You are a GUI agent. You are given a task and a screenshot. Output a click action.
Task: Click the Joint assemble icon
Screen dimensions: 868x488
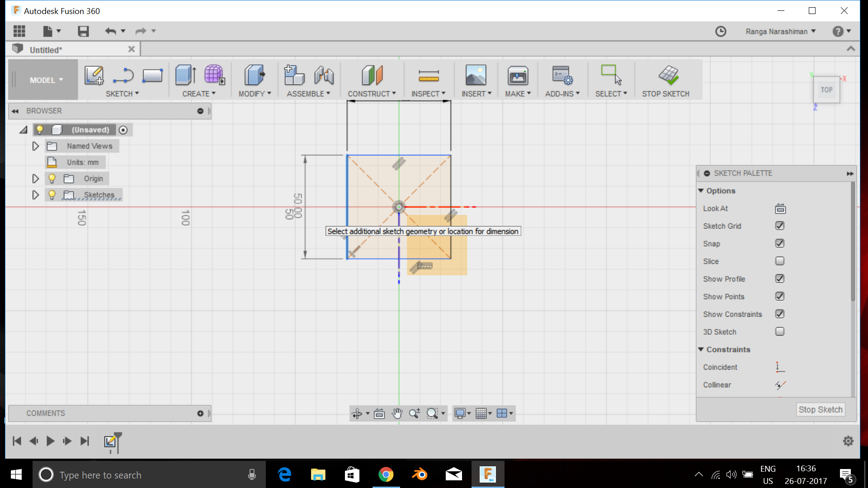pos(324,75)
